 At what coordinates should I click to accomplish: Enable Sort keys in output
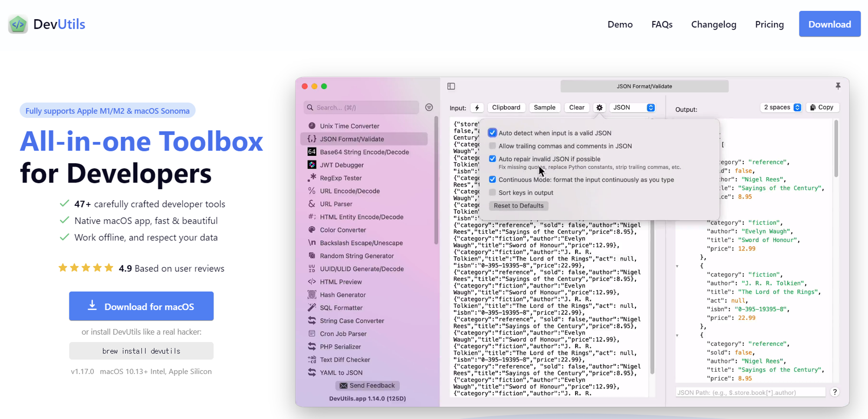[492, 193]
